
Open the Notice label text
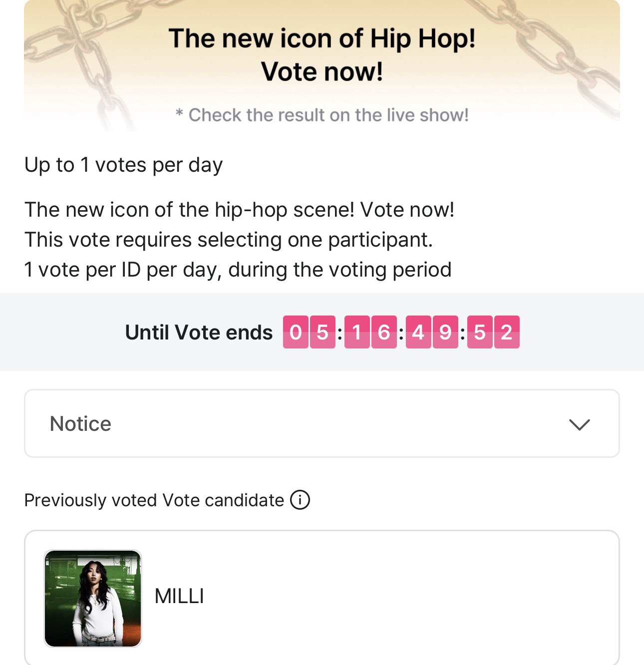(x=80, y=424)
